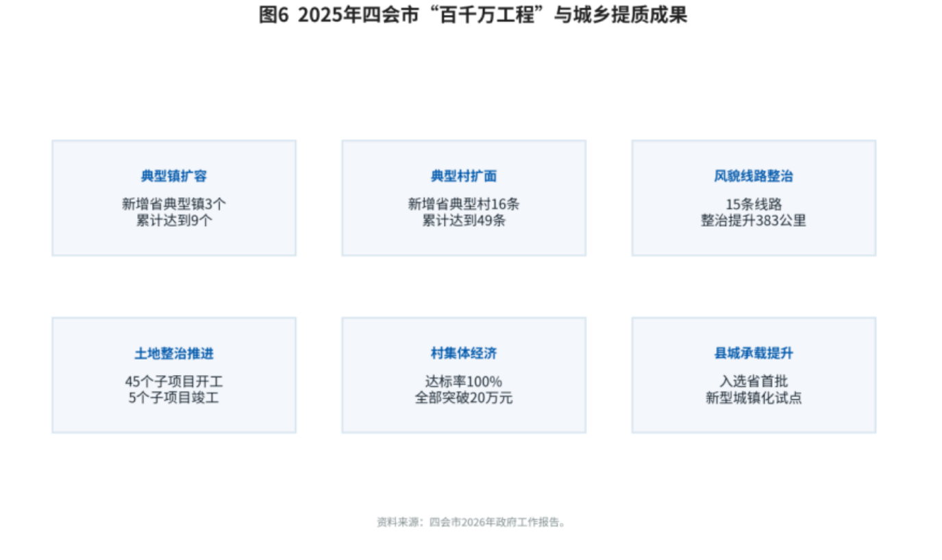Screen dimensions: 942x560
Task: Click the figure title "图6 2025年四会市百千万工程"
Action: click(472, 15)
